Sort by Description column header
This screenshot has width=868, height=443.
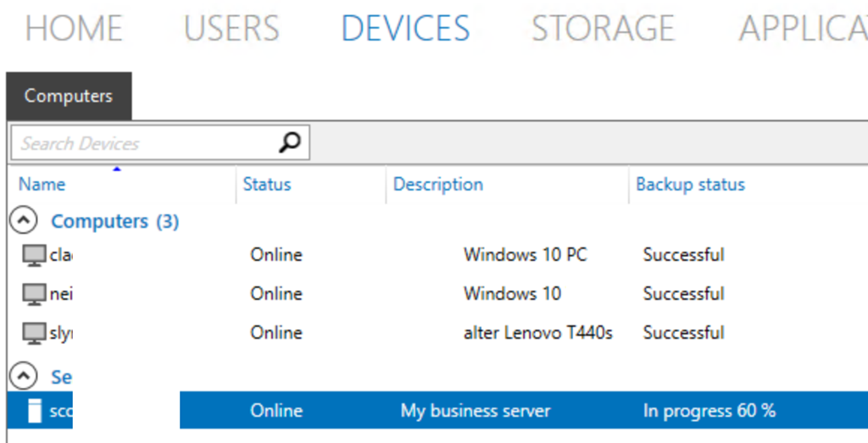tap(438, 184)
